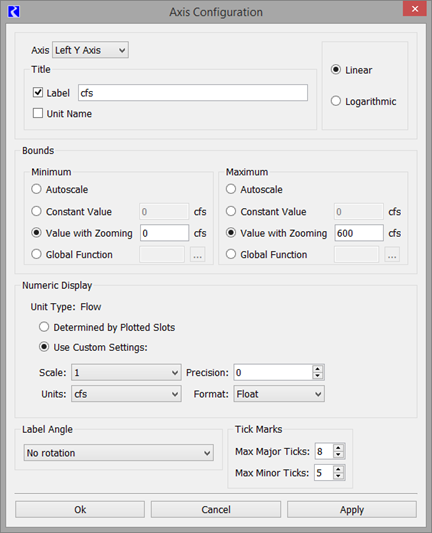The image size is (432, 533).
Task: Click the Apply button
Action: [x=352, y=509]
